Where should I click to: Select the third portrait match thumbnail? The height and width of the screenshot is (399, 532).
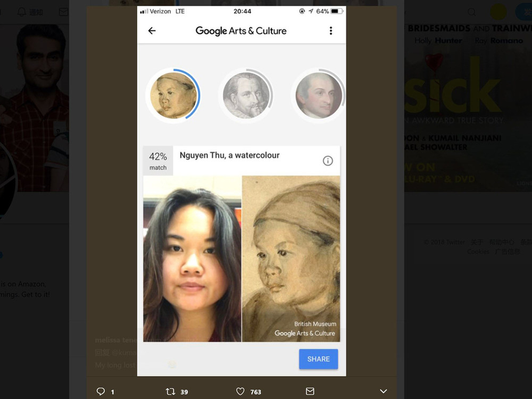(319, 95)
